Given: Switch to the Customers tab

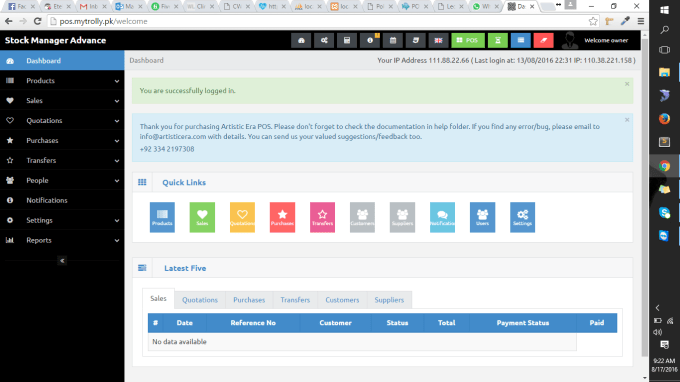Looking at the screenshot, I should pos(342,300).
